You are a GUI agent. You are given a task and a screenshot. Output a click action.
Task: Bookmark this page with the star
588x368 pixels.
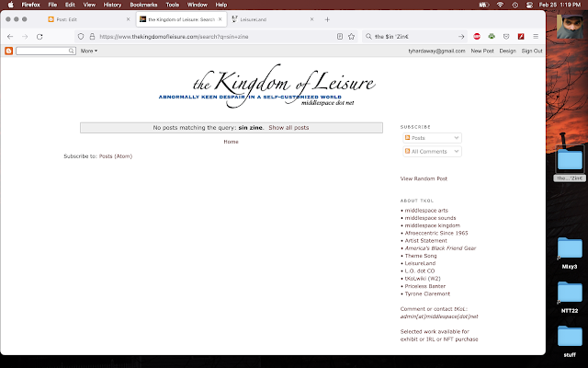(x=351, y=37)
